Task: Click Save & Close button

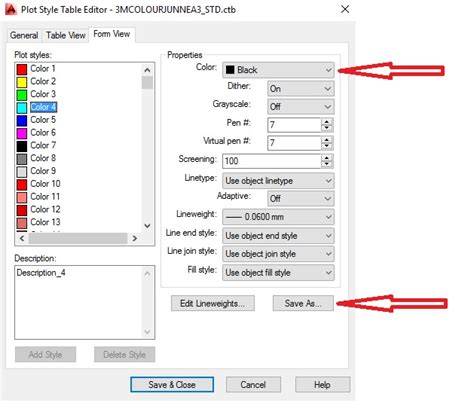Action: [172, 385]
